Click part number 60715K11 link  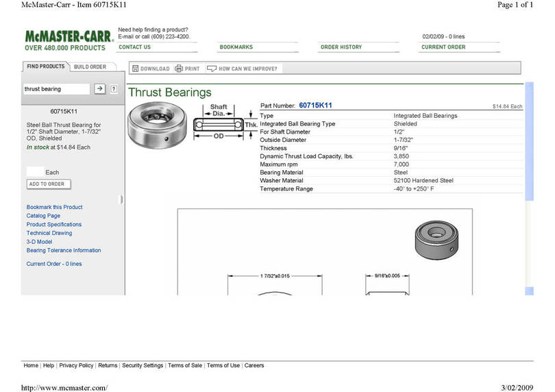315,105
